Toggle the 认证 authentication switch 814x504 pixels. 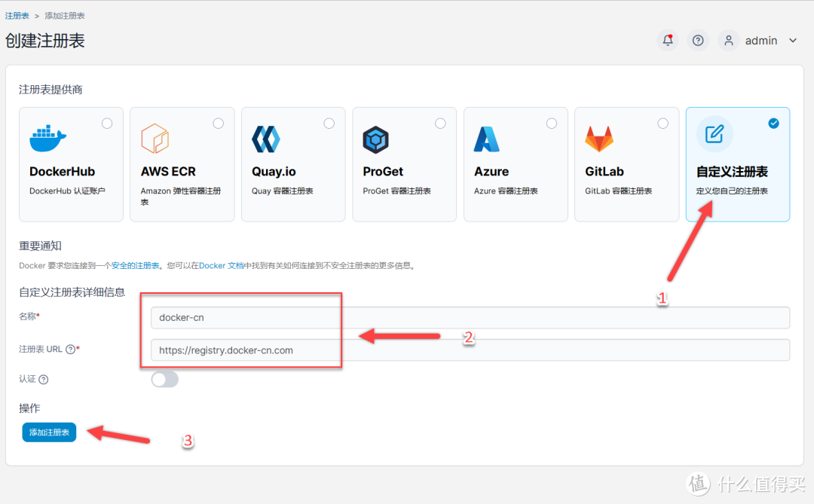click(x=164, y=380)
